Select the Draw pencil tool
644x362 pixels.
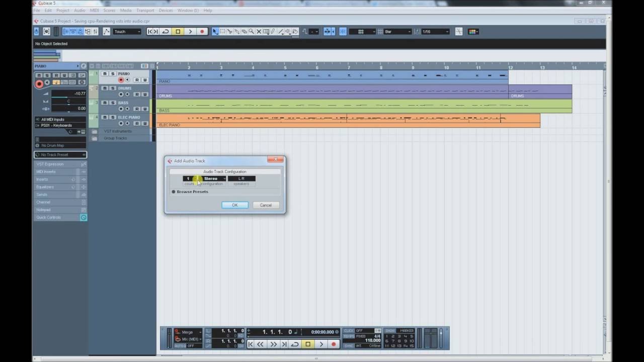pyautogui.click(x=273, y=31)
